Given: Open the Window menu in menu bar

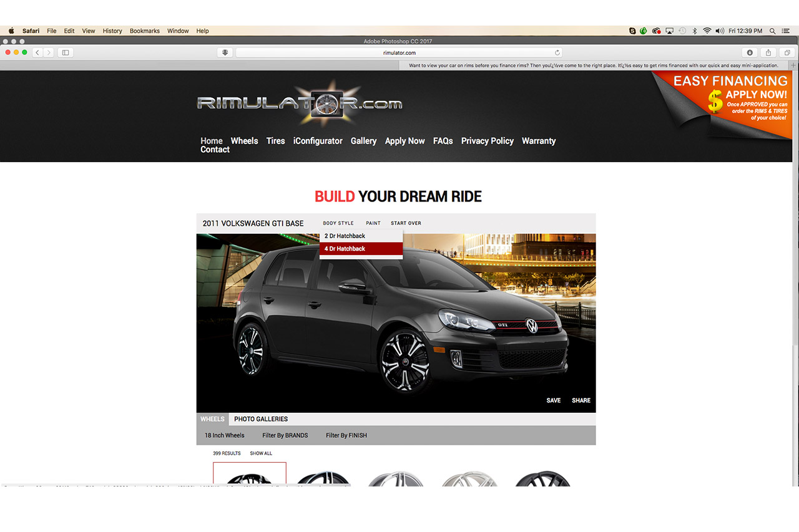Looking at the screenshot, I should tap(178, 31).
